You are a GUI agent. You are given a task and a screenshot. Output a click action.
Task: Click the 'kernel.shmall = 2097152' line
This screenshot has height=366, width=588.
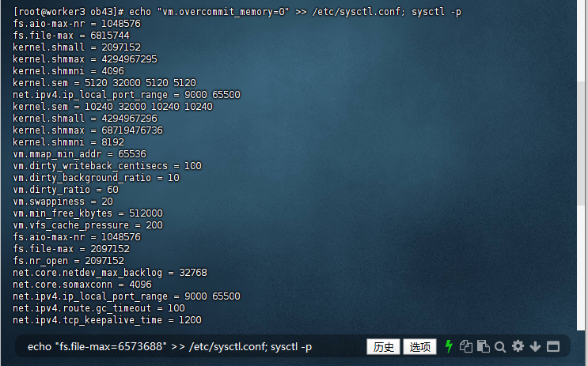point(77,47)
